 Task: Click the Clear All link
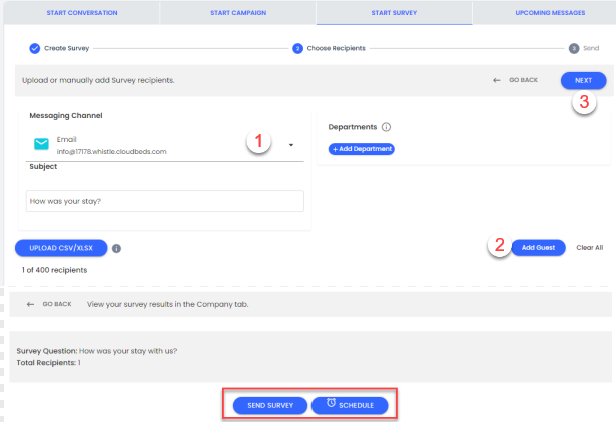pos(590,247)
